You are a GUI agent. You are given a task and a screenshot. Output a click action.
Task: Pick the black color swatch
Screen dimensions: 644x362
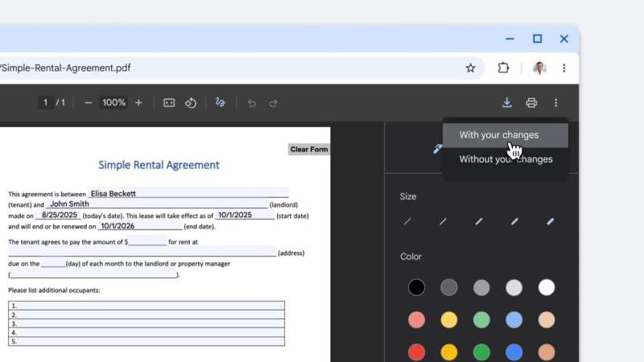point(416,287)
